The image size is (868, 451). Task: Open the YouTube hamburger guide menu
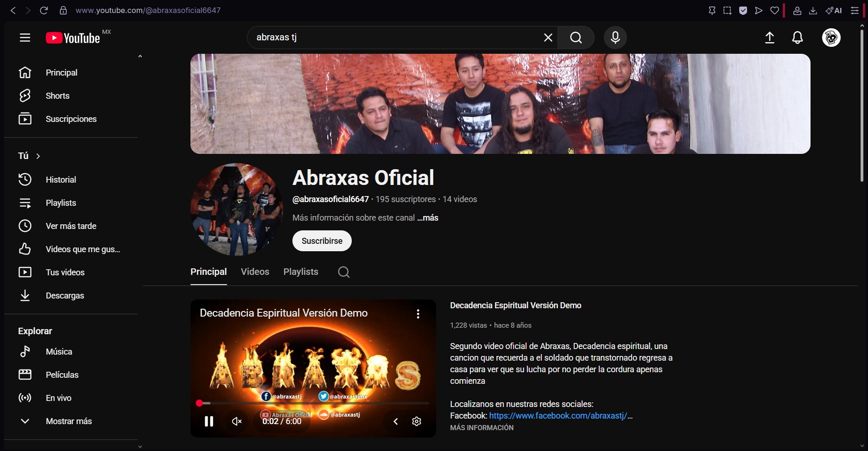pyautogui.click(x=25, y=38)
